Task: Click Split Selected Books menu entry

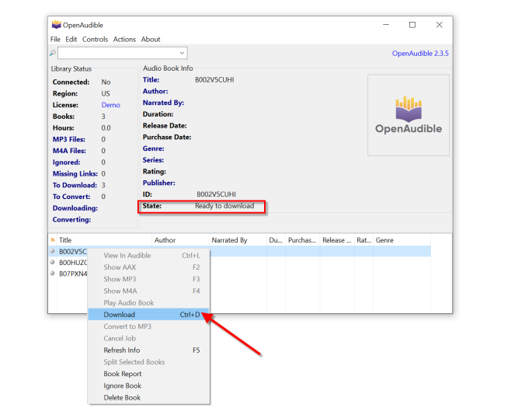Action: coord(148,362)
